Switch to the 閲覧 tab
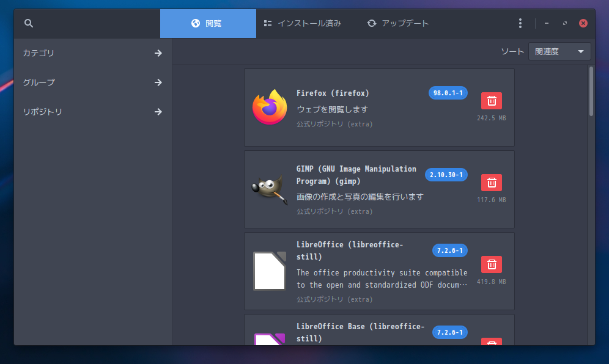Viewport: 609px width, 364px height. point(208,23)
